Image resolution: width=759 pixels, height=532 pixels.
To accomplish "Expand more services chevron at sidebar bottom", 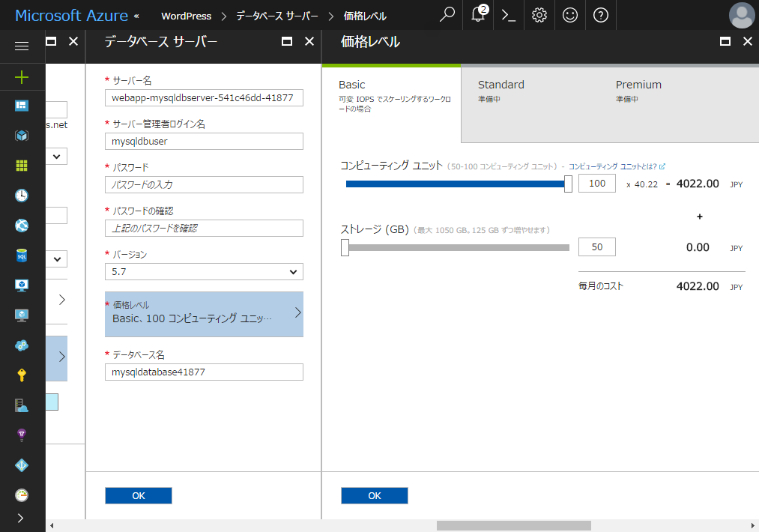I will [20, 518].
